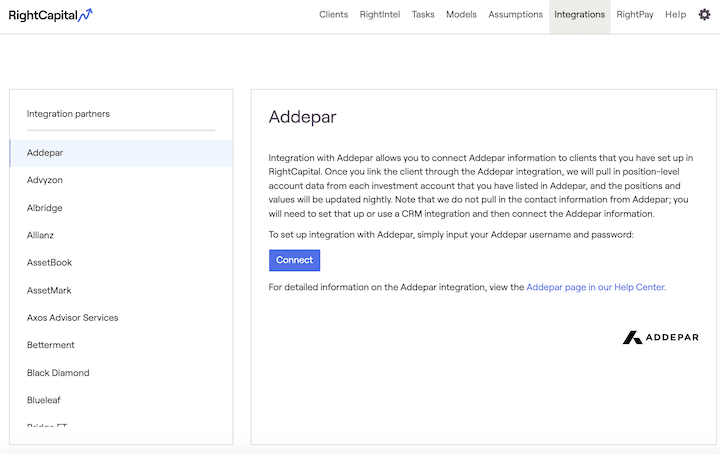Select Black Diamond in the list
The width and height of the screenshot is (720, 454).
121,373
